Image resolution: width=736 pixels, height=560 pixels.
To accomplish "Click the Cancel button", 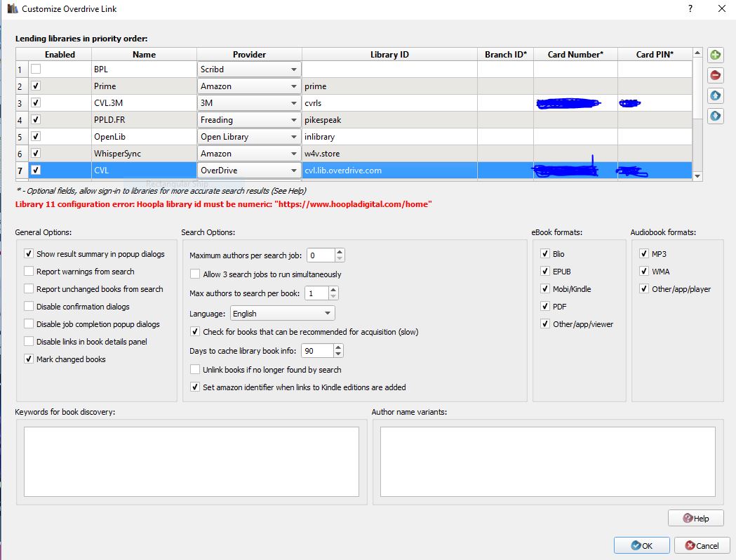I will [702, 545].
